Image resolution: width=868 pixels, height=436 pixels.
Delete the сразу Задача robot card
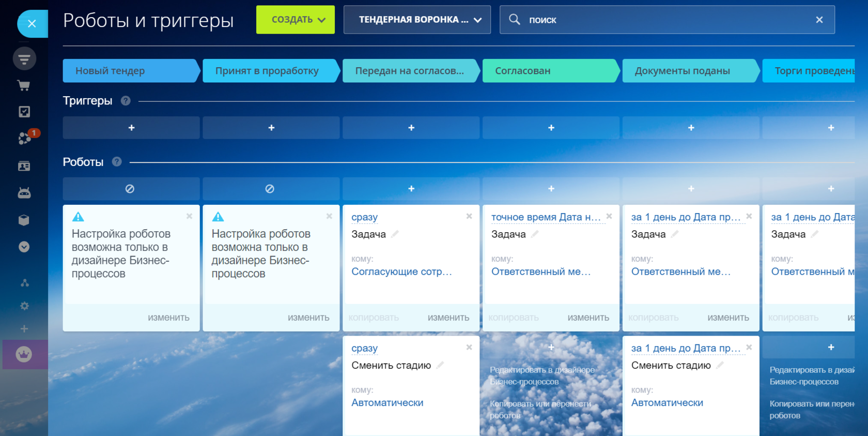point(469,216)
